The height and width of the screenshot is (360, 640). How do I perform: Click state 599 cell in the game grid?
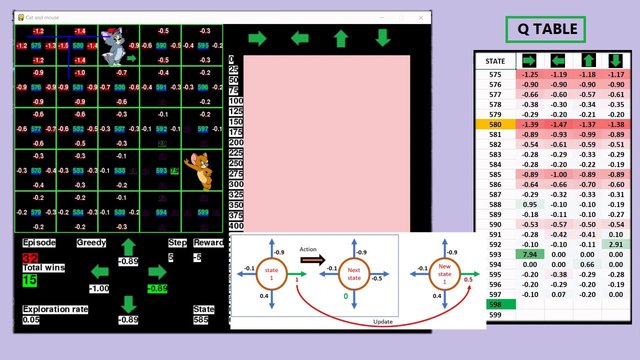tap(202, 212)
